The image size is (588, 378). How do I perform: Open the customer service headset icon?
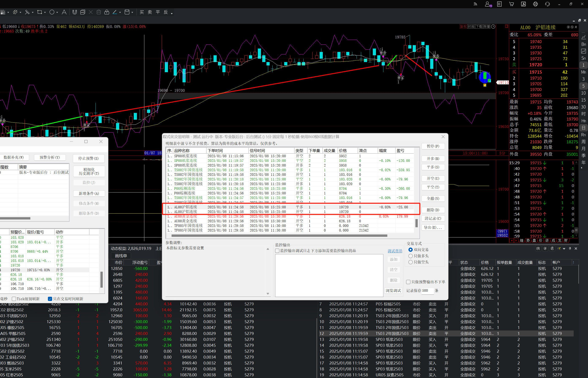547,4
